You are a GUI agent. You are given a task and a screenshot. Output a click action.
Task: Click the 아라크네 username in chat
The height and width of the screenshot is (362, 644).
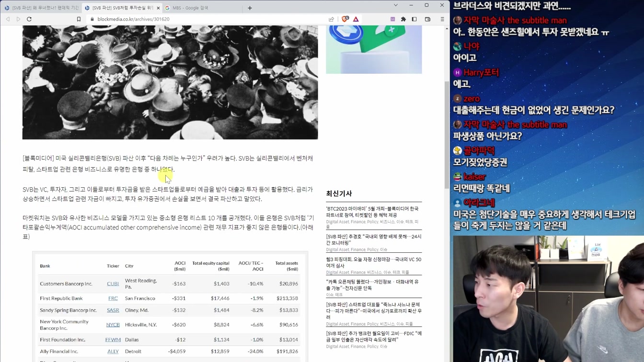479,203
